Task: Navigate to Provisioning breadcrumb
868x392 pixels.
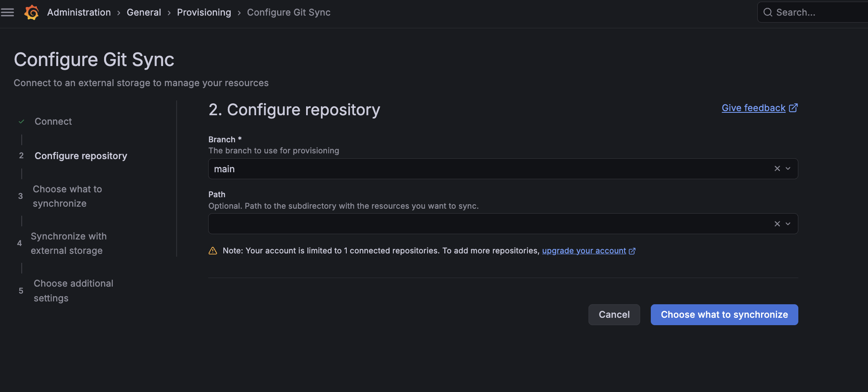Action: (204, 12)
